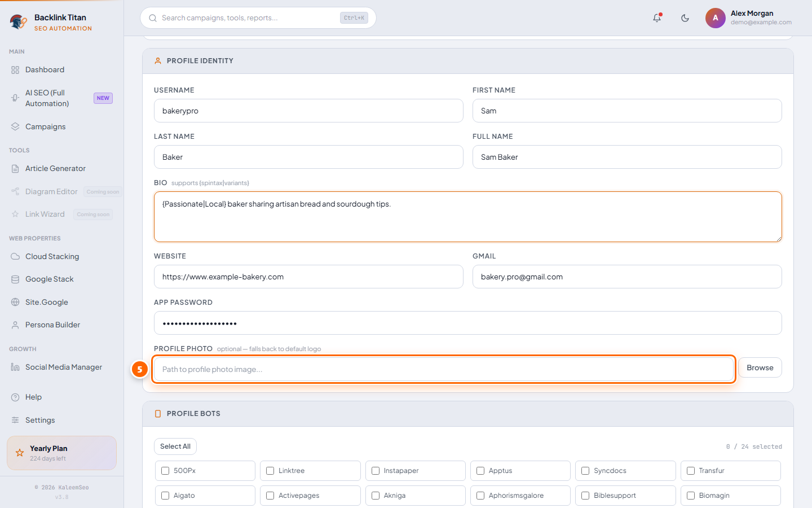Click the Select All button

tap(175, 446)
